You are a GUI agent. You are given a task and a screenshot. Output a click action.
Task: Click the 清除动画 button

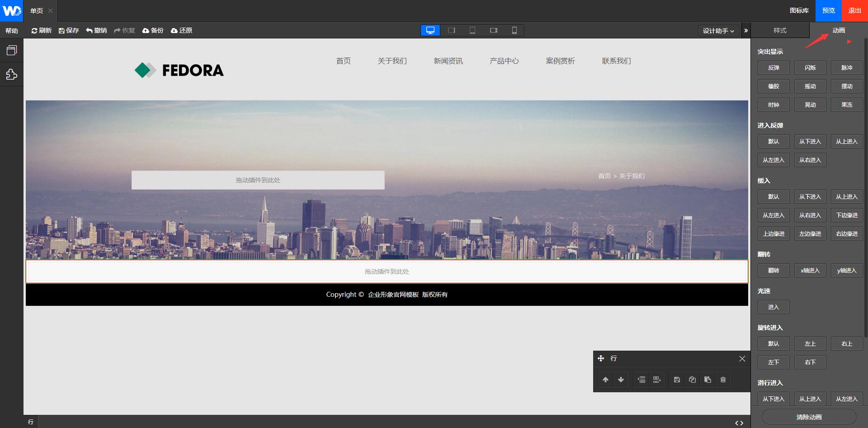click(809, 417)
